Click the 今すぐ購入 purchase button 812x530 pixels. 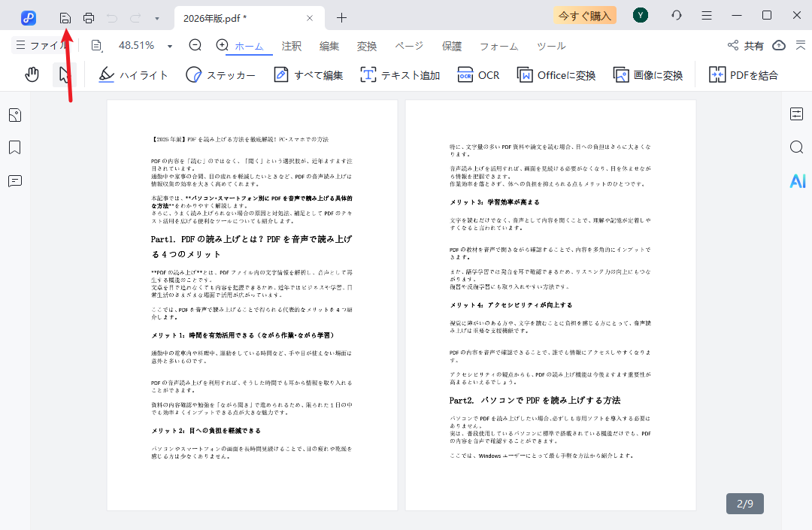[584, 15]
